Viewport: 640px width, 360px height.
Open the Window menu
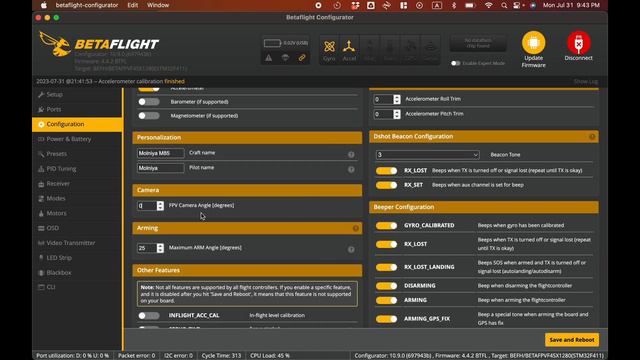(158, 5)
